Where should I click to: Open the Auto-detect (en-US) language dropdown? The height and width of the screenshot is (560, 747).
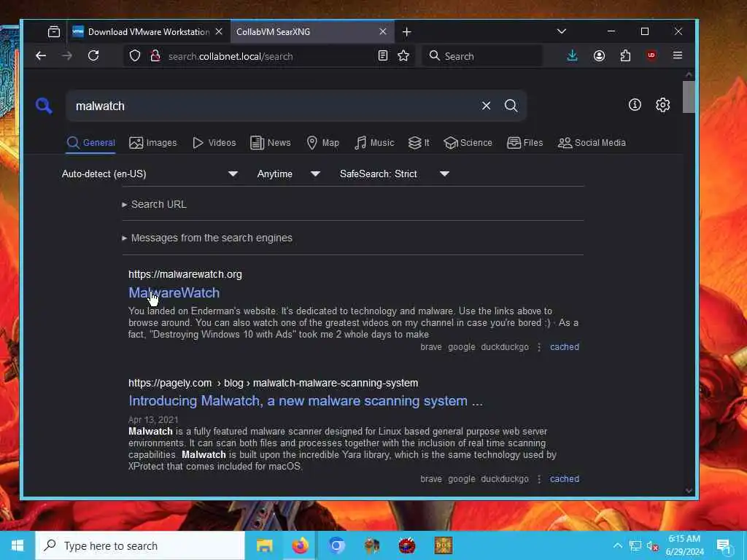tap(150, 174)
